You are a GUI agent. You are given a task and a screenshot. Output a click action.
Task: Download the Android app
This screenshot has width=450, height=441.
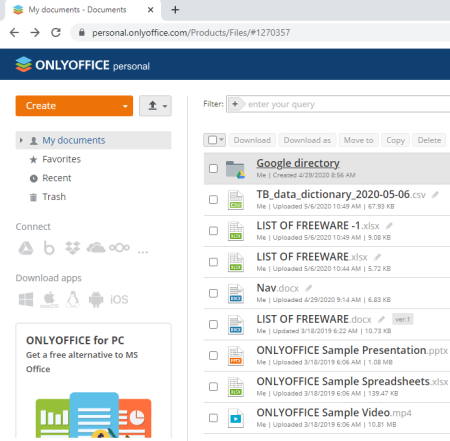tap(96, 299)
